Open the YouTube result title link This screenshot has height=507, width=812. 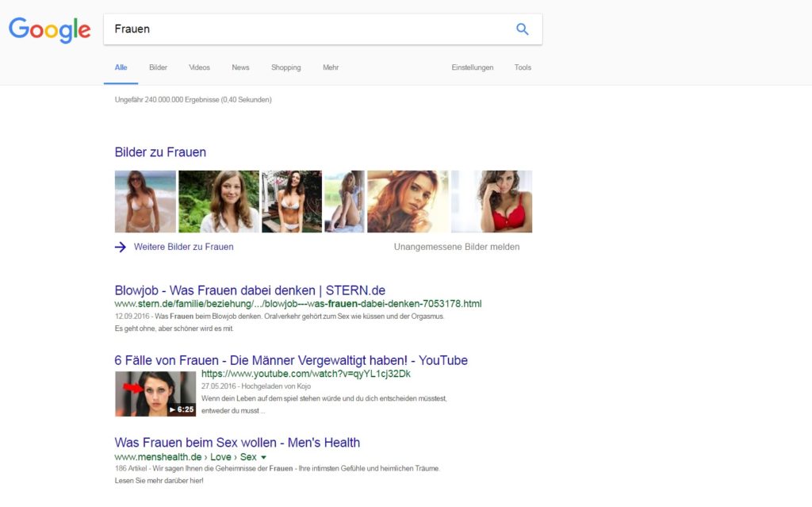coord(291,360)
